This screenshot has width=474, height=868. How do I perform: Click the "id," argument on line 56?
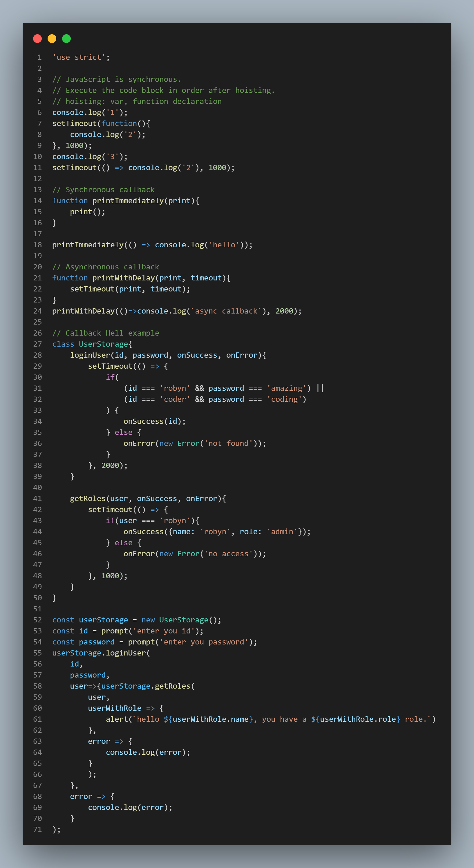[x=76, y=664]
